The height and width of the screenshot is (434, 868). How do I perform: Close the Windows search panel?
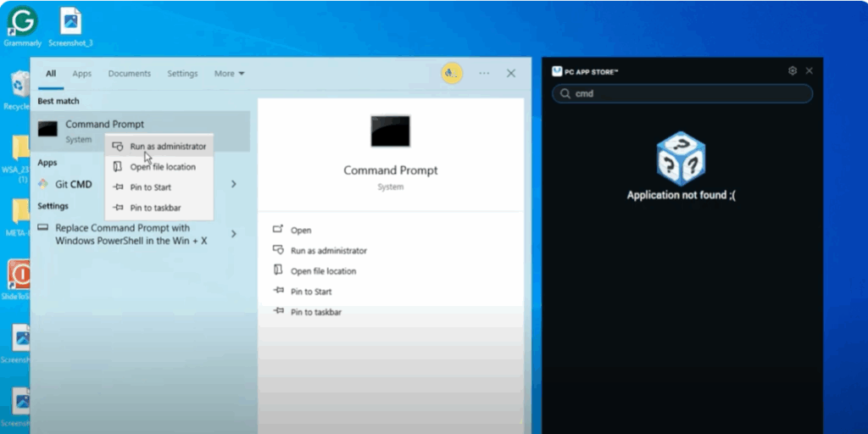pos(511,73)
